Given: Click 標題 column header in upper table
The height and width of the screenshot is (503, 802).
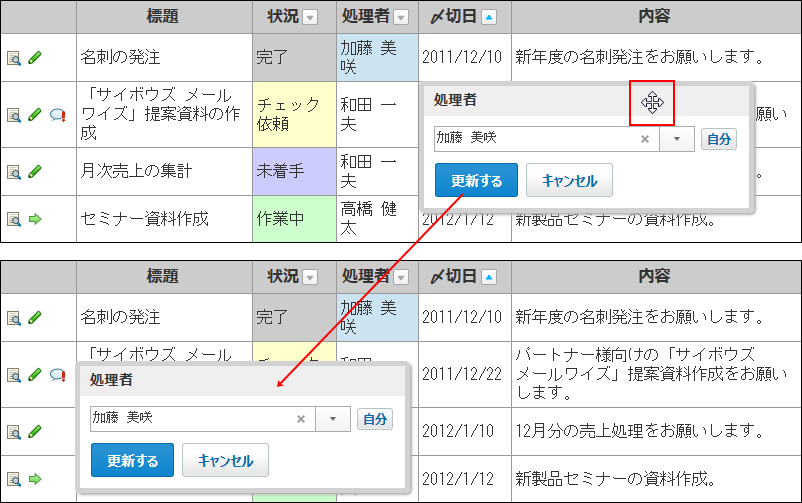Looking at the screenshot, I should [164, 17].
